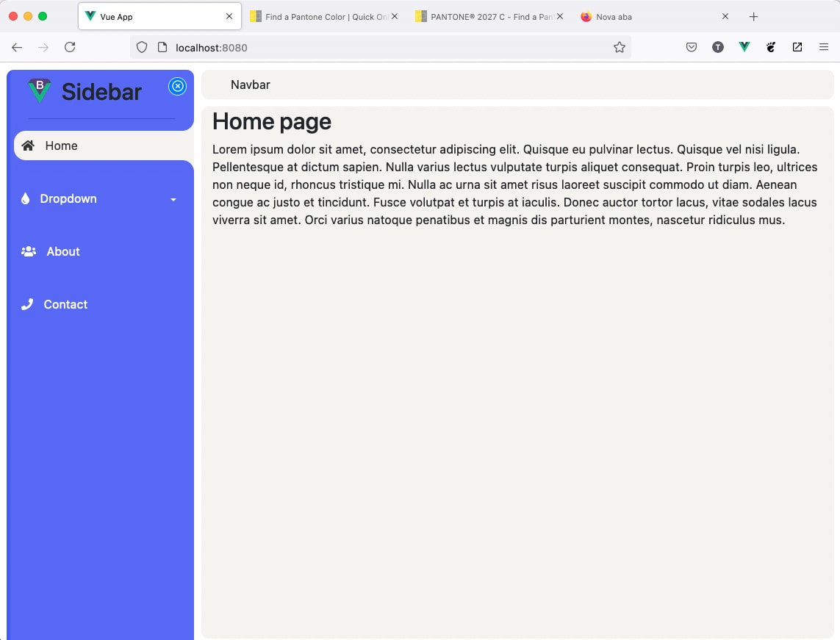Click the browser back arrow

16,47
